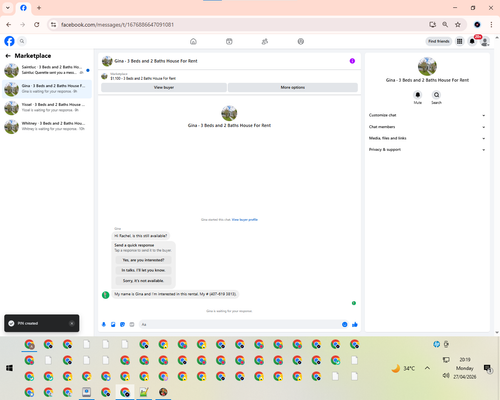Send quick reply 'Yes, are you interested?'

[143, 260]
